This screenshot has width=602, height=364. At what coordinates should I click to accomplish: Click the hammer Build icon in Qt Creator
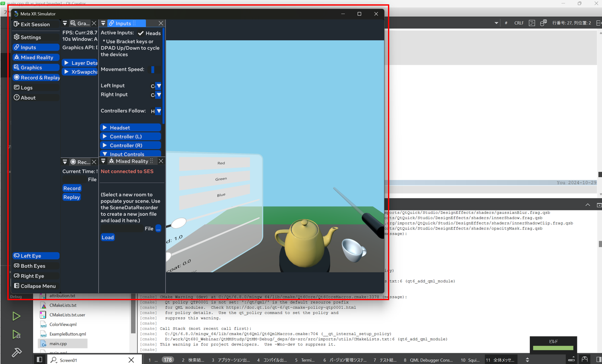(16, 352)
